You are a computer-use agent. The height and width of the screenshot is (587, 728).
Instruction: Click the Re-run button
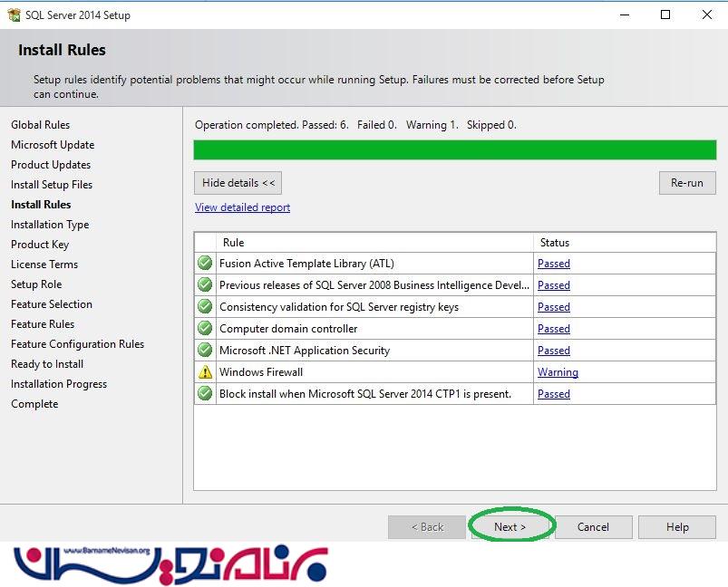(x=687, y=183)
